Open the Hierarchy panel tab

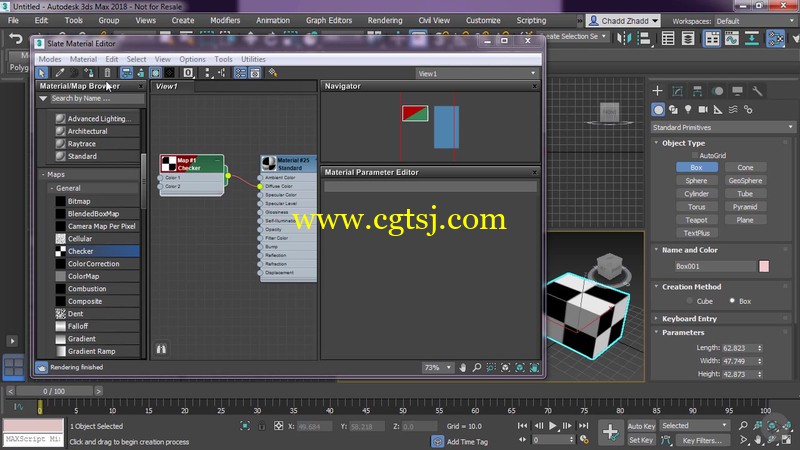[x=697, y=91]
